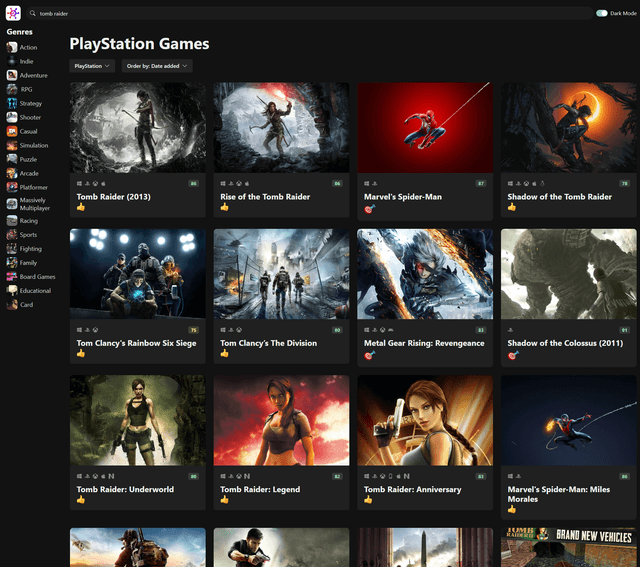Click the search magnifier icon
The image size is (640, 567).
pos(33,14)
